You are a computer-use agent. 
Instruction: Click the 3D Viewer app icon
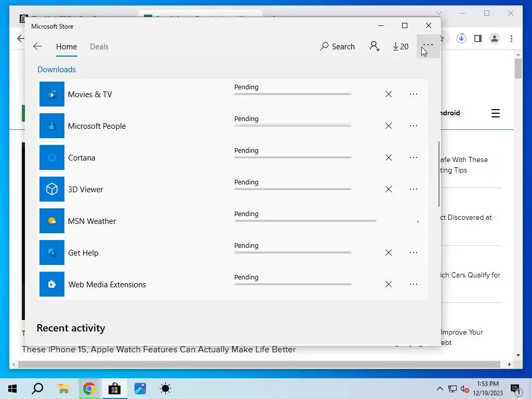(52, 189)
